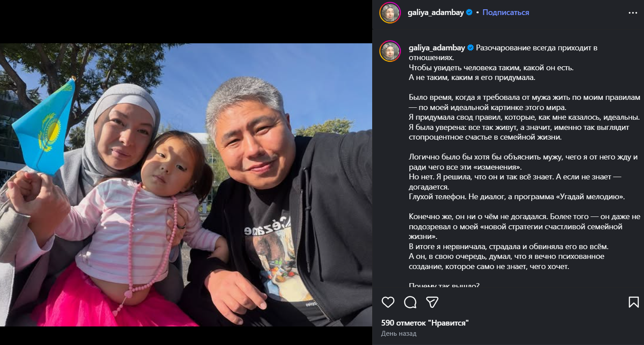
Task: Like the post with heart icon
Action: tap(388, 302)
